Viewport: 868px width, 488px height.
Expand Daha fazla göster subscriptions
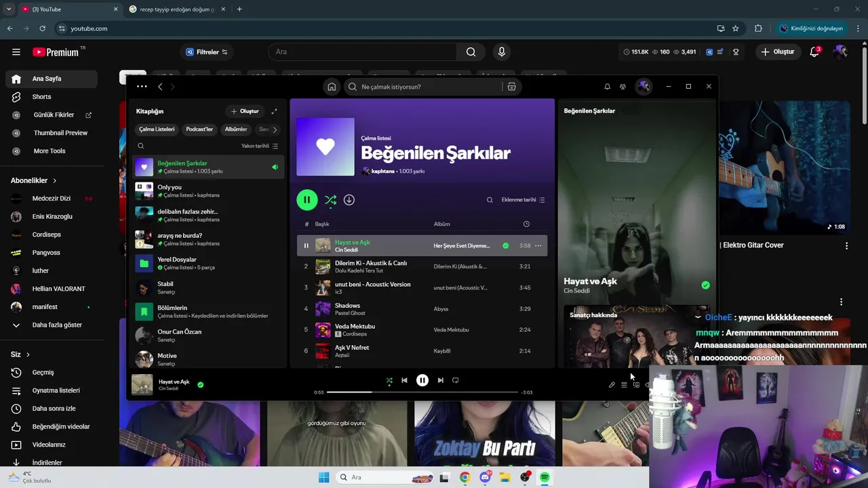point(52,325)
